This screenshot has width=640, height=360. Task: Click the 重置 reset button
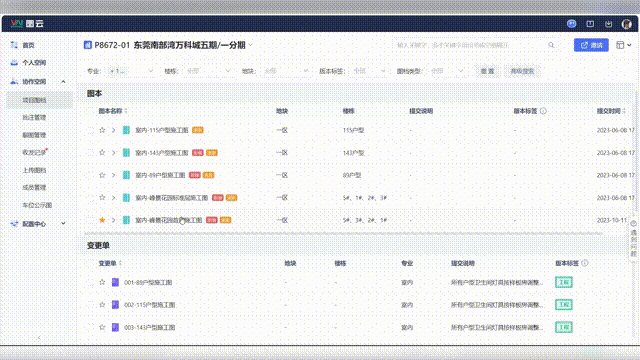tap(487, 71)
